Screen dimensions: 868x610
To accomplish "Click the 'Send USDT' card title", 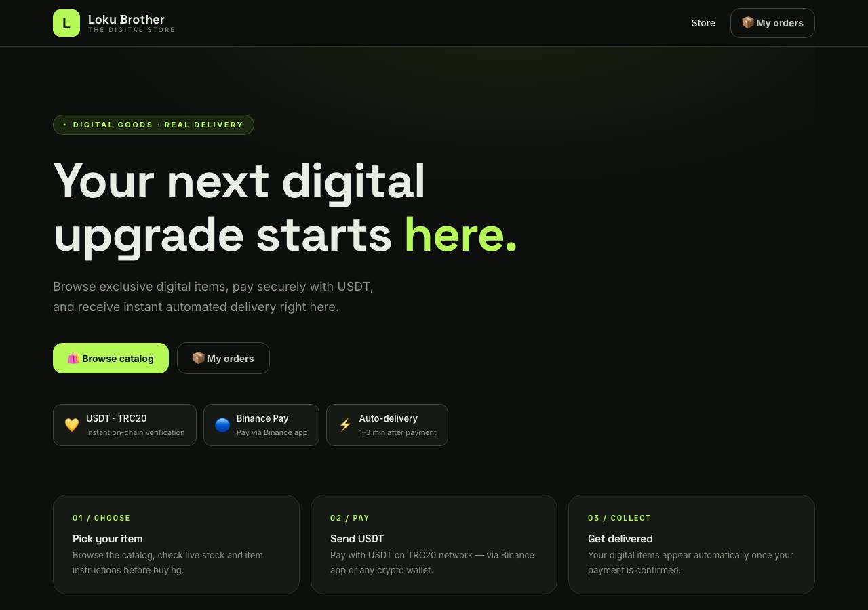I will (x=357, y=539).
